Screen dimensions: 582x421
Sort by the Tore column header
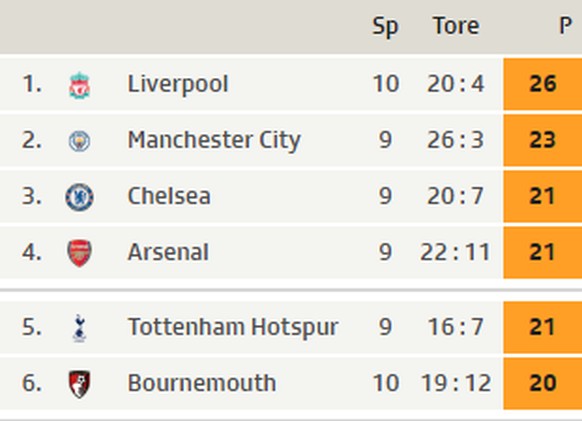pyautogui.click(x=456, y=26)
